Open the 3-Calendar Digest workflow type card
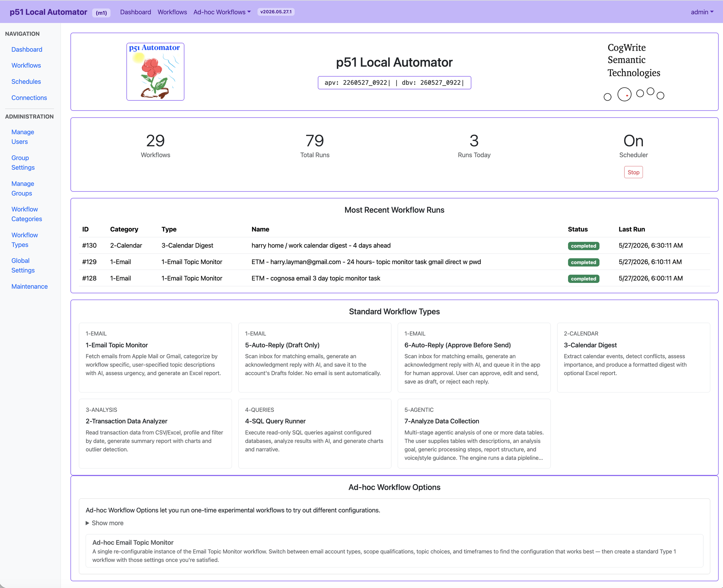Image resolution: width=723 pixels, height=588 pixels. [x=633, y=357]
